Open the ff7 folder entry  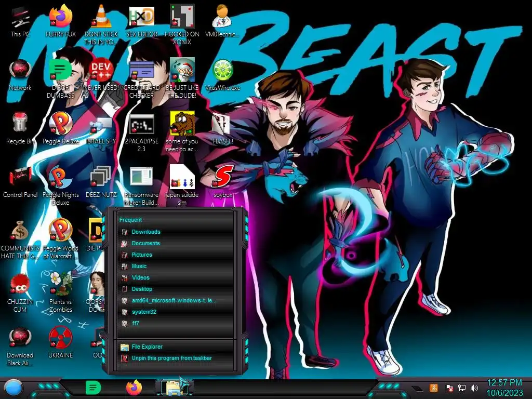pos(175,323)
